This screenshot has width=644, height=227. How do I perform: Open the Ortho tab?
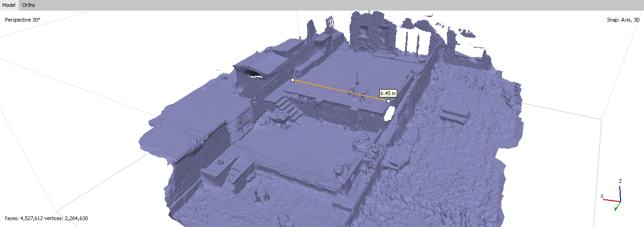point(28,5)
